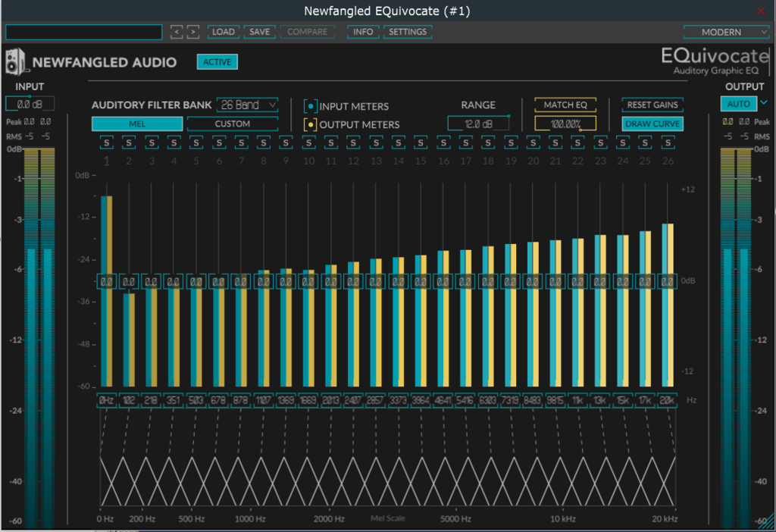Solo band 2 with its S button
Viewport: 776px width, 532px height.
[129, 143]
